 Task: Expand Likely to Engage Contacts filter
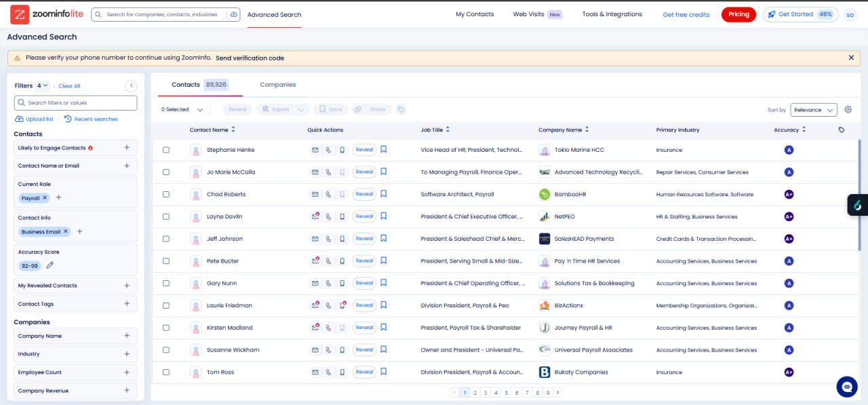click(127, 148)
